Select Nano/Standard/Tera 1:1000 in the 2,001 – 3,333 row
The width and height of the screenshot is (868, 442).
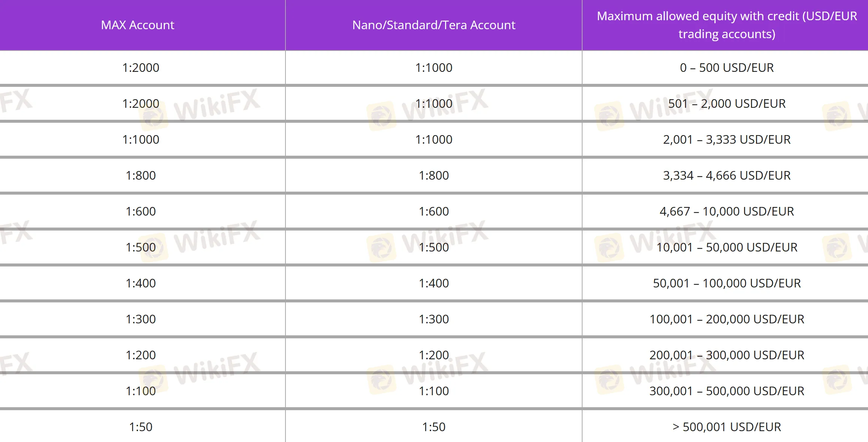[x=434, y=140]
